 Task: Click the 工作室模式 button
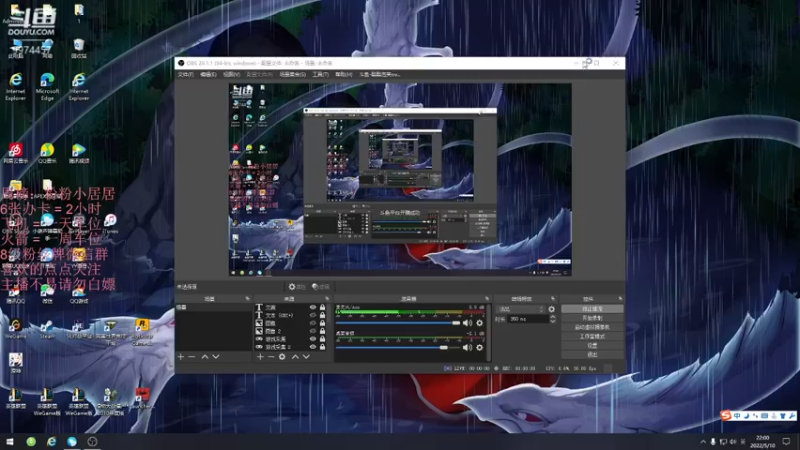tap(592, 336)
